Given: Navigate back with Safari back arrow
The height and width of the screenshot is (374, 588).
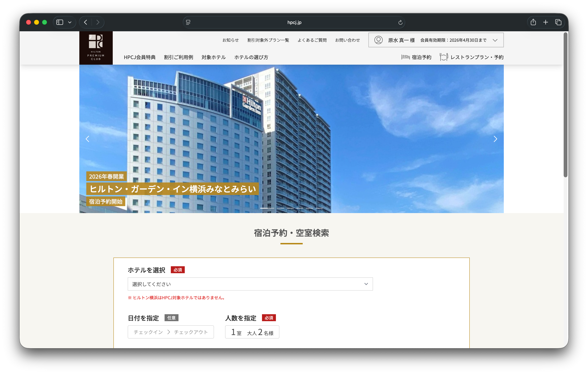Looking at the screenshot, I should click(x=85, y=22).
